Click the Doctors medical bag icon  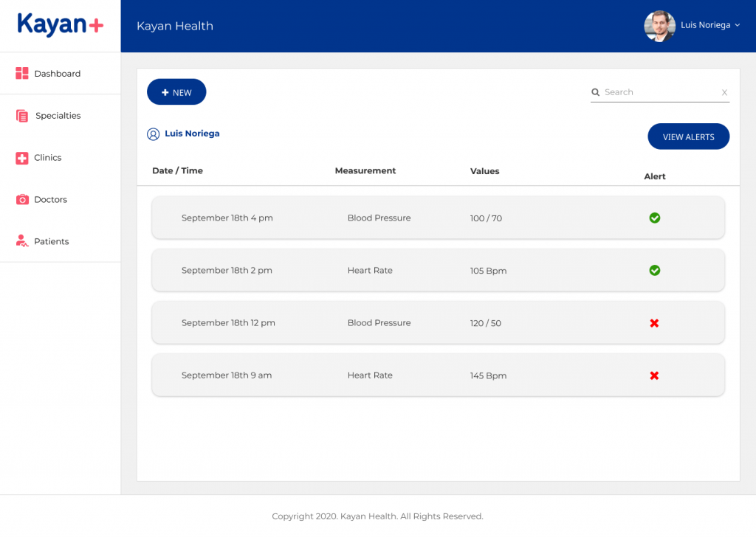22,200
